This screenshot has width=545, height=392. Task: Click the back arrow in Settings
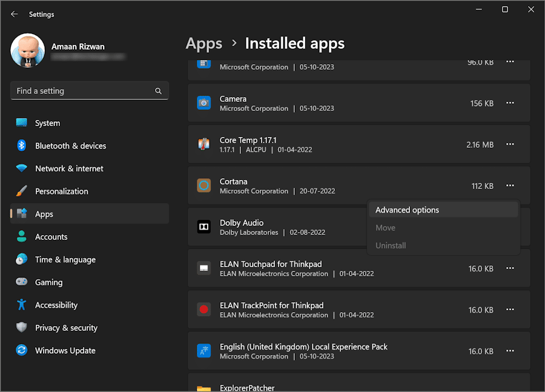tap(15, 15)
